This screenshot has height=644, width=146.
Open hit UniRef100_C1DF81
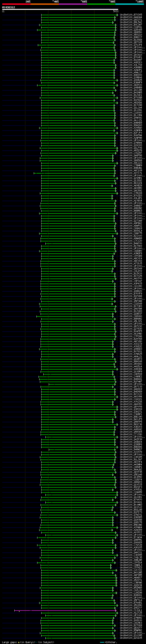tap(131, 27)
